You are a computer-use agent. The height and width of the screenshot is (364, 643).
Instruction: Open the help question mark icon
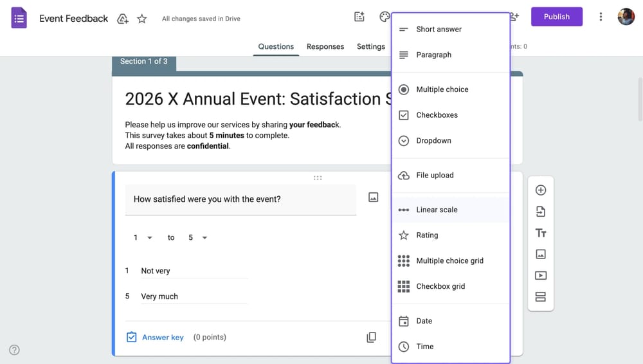(x=14, y=350)
